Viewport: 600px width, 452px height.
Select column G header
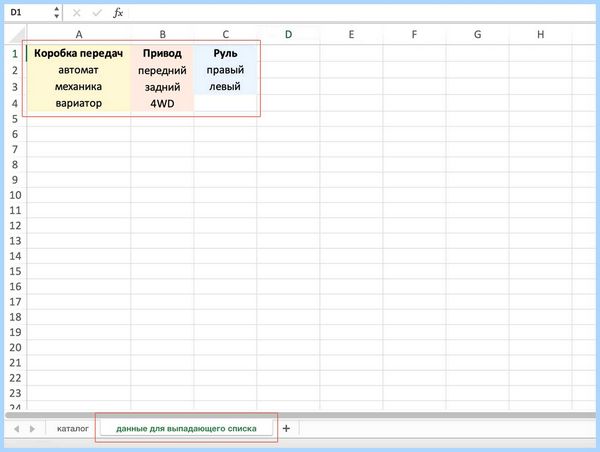pyautogui.click(x=477, y=34)
